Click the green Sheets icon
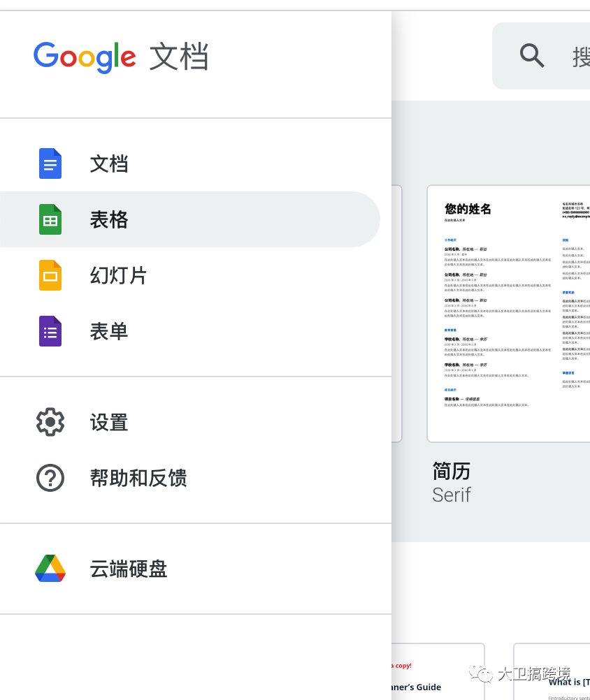 (x=50, y=219)
